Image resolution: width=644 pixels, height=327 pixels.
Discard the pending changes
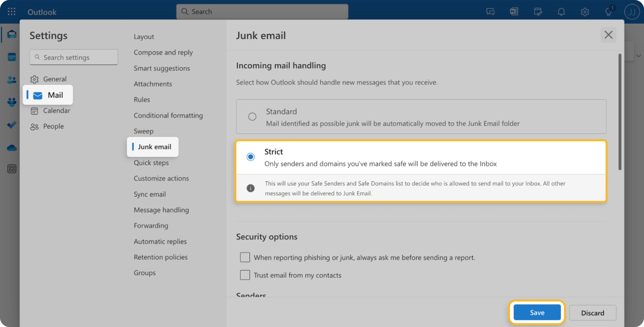(x=593, y=313)
